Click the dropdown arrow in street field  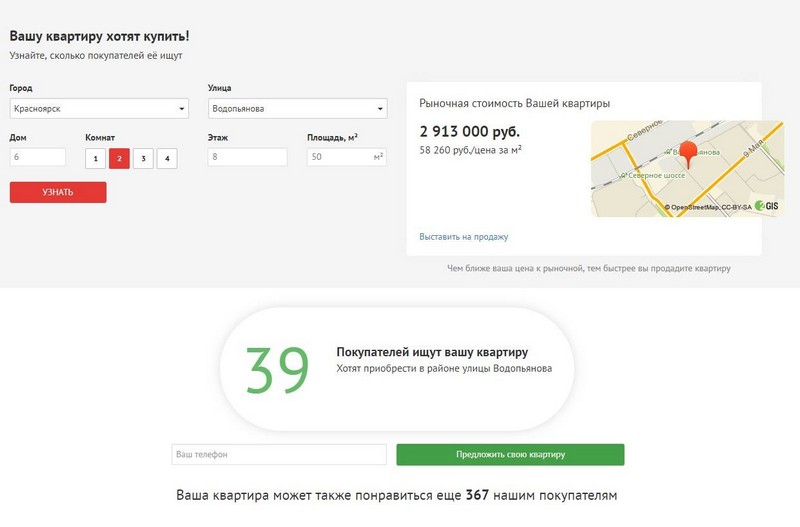380,109
